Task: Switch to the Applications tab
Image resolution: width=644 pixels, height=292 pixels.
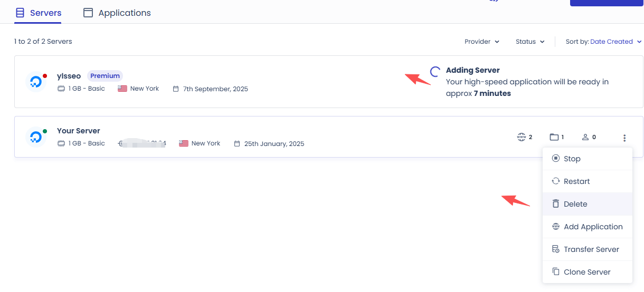Action: pyautogui.click(x=117, y=13)
